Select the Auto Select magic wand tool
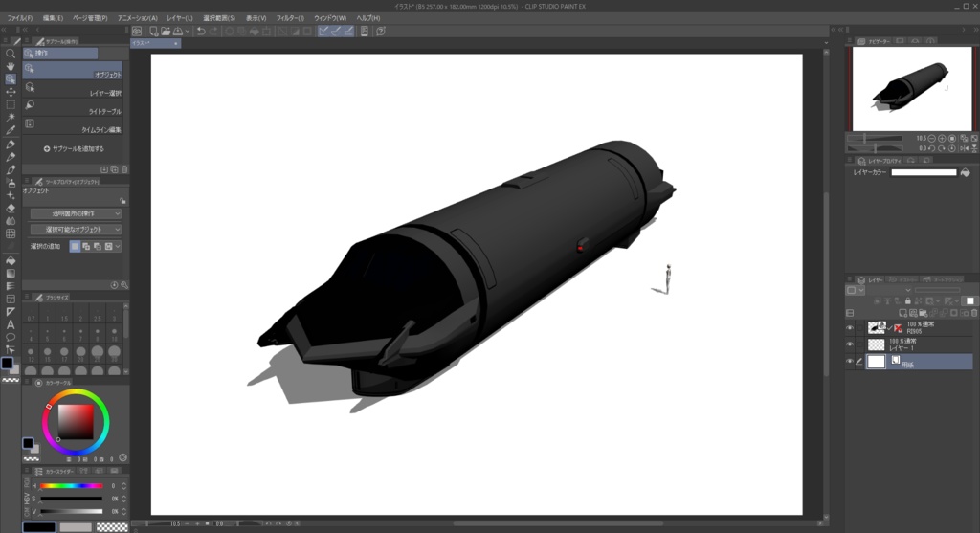This screenshot has width=980, height=533. coord(11,118)
